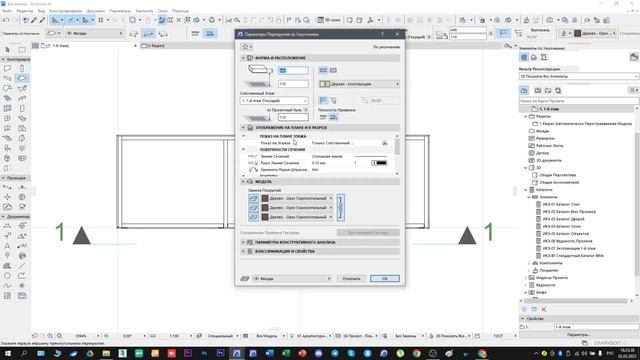640x360 pixels.
Task: Collapse the 'Каталоги' tree node in the Navigator
Action: (x=526, y=190)
